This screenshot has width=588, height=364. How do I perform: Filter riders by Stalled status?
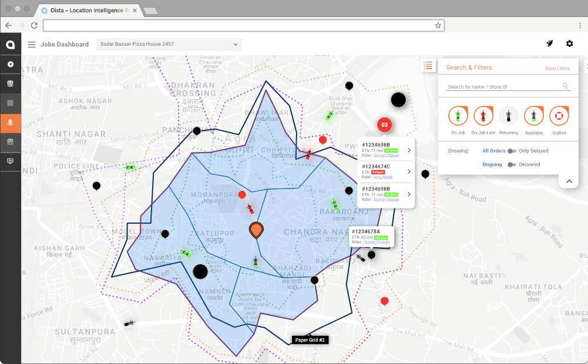pyautogui.click(x=559, y=116)
